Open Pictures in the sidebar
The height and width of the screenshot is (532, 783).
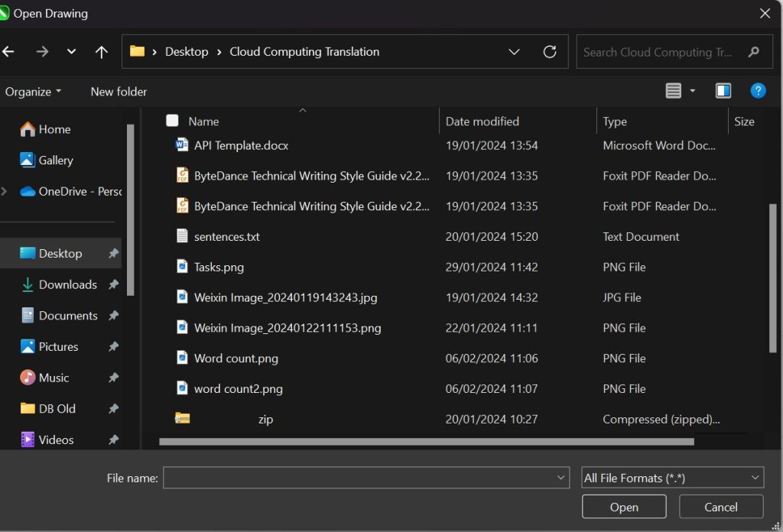point(49,347)
